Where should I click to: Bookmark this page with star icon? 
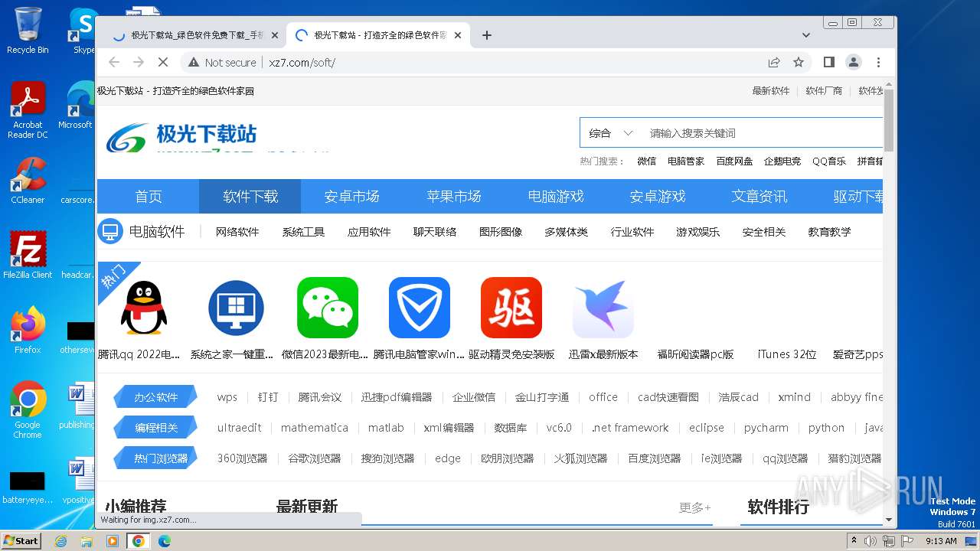click(799, 62)
